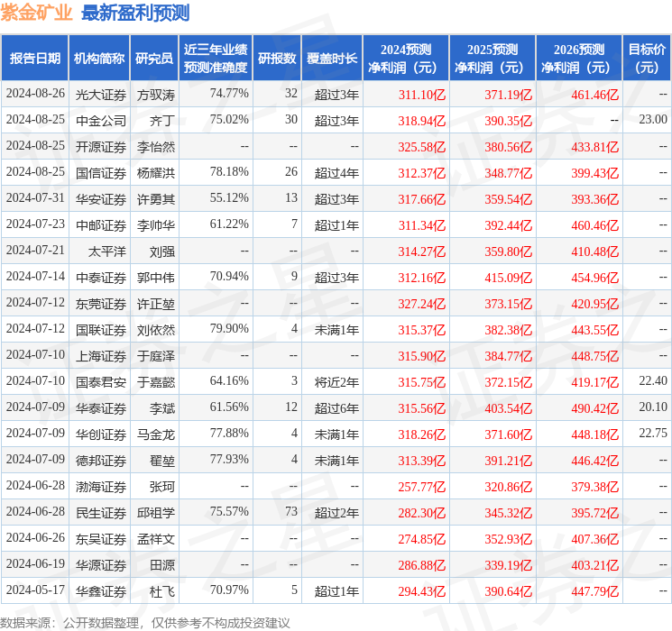Click the 研报数 column header
The width and height of the screenshot is (672, 631).
277,58
